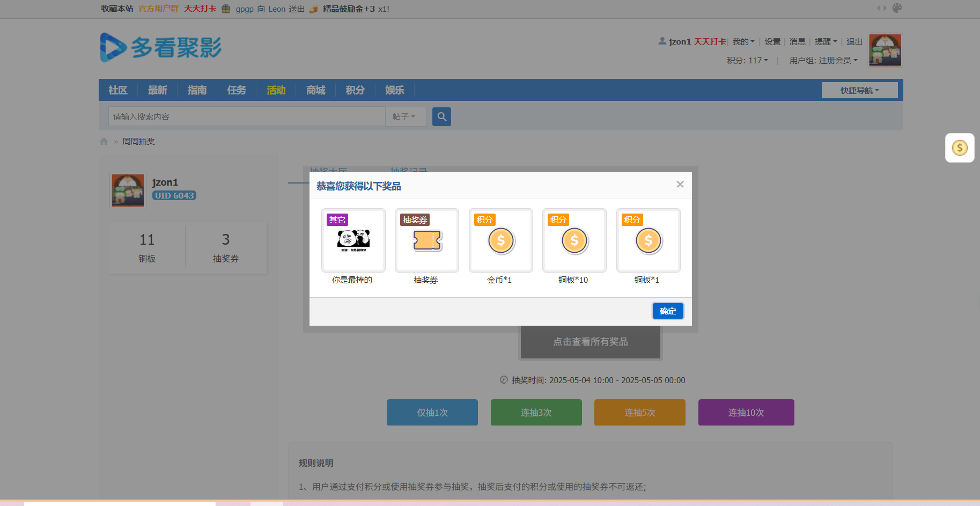The height and width of the screenshot is (506, 980).
Task: Click the search input field
Action: [246, 116]
